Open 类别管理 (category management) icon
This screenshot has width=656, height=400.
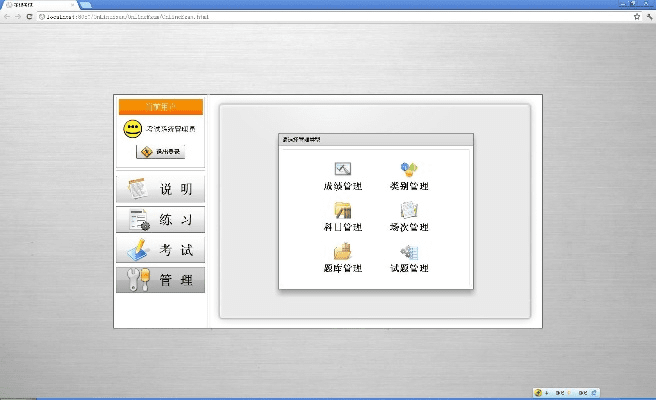[408, 170]
